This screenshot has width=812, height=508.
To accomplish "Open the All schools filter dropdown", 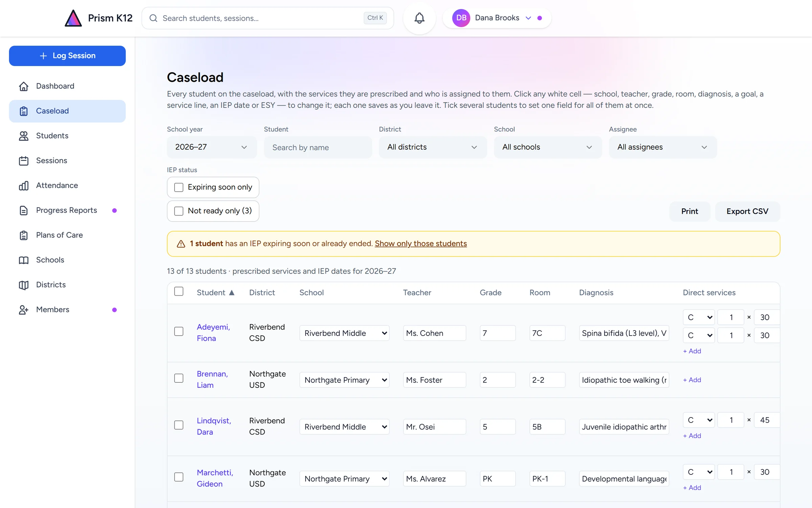I will click(548, 147).
